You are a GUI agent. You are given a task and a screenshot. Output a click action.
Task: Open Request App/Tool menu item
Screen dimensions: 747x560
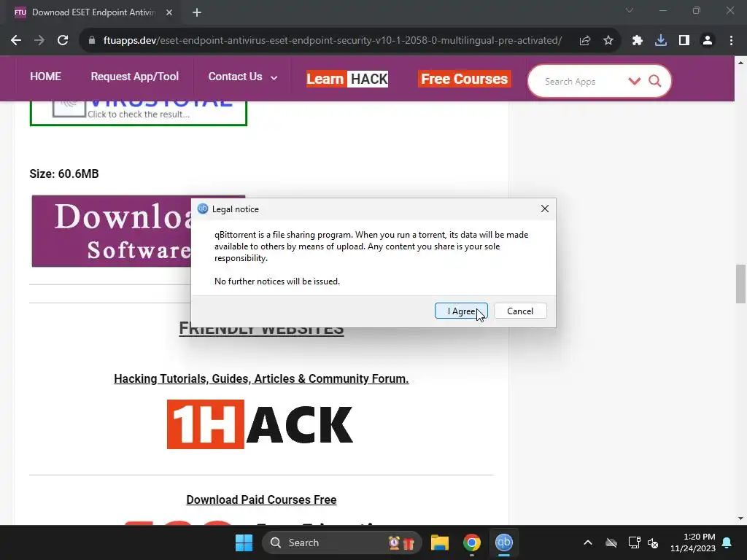134,76
